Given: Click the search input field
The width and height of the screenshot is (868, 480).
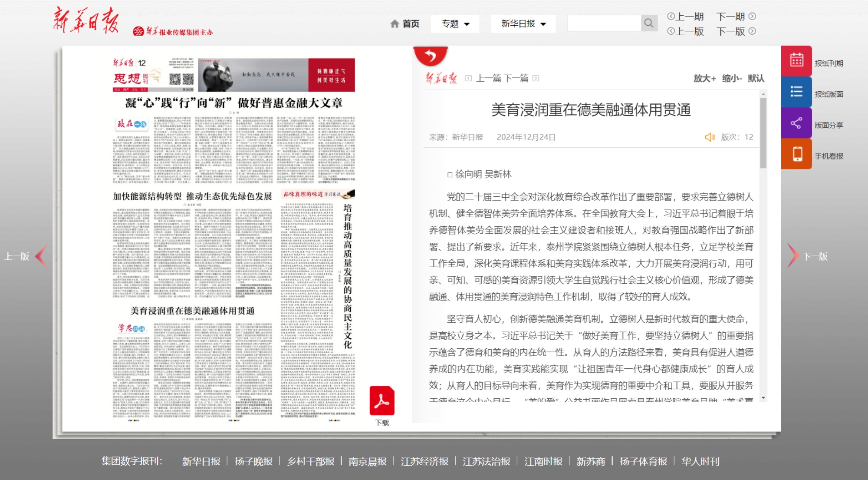Looking at the screenshot, I should tap(604, 23).
